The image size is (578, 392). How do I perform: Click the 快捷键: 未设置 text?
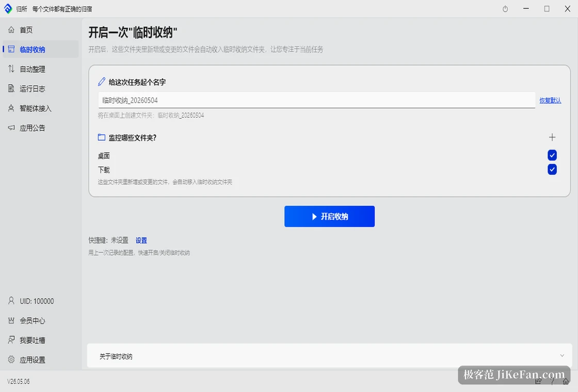pyautogui.click(x=108, y=240)
